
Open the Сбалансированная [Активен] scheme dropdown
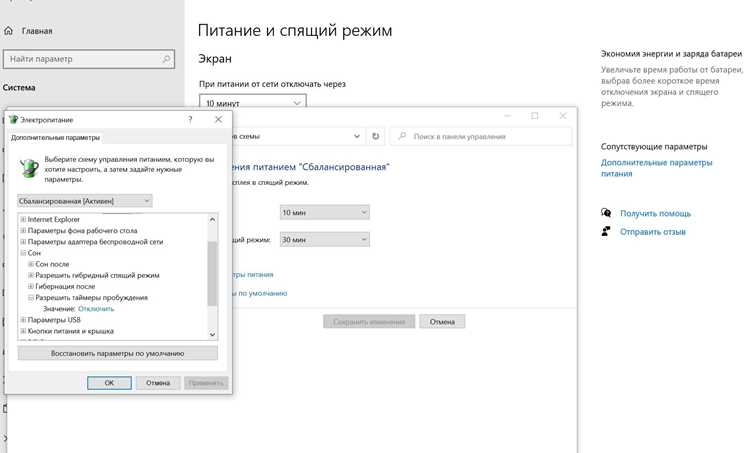[x=85, y=201]
